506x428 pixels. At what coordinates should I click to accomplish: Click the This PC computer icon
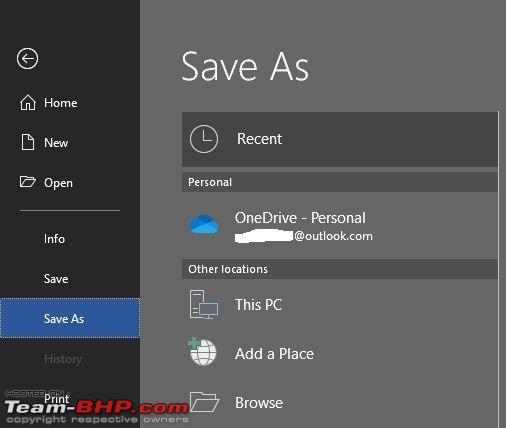coord(204,304)
